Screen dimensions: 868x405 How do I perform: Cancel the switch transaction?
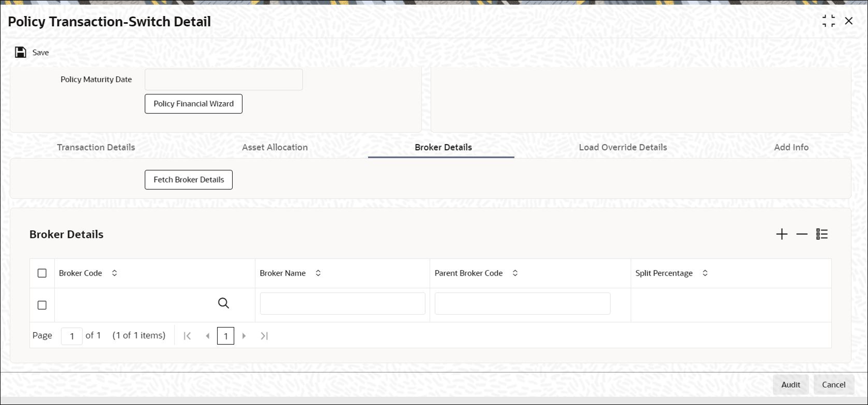click(x=834, y=385)
